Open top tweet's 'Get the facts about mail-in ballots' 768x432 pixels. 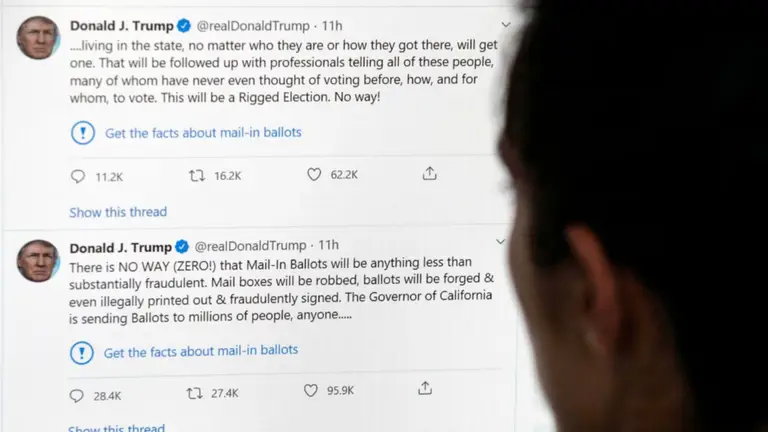[x=203, y=132]
